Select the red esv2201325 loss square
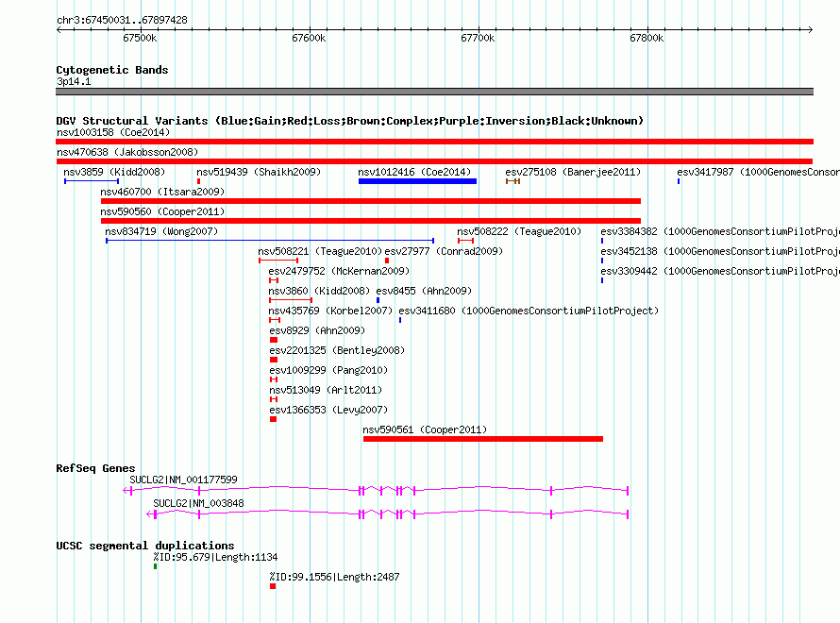The image size is (840, 623). [x=274, y=360]
